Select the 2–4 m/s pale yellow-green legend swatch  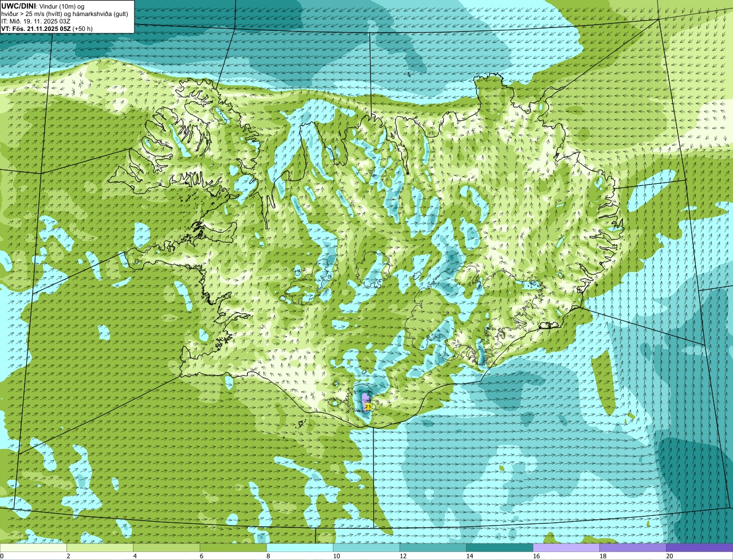tap(100, 548)
